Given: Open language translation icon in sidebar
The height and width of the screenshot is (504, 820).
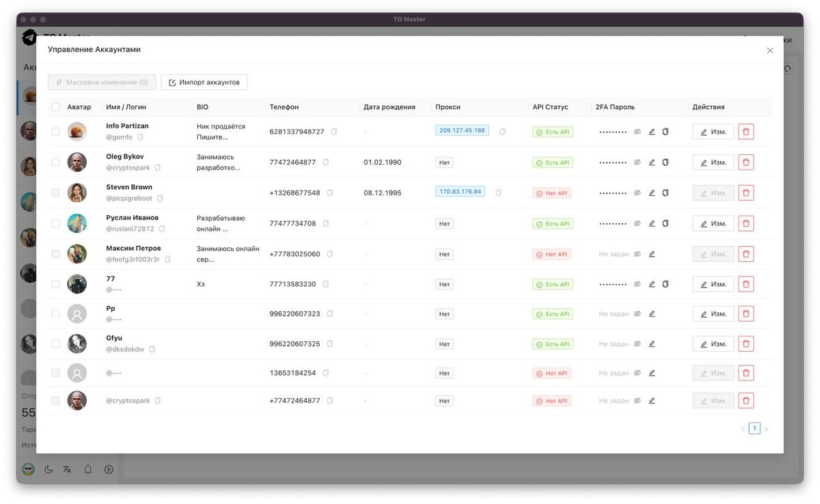Looking at the screenshot, I should (67, 469).
